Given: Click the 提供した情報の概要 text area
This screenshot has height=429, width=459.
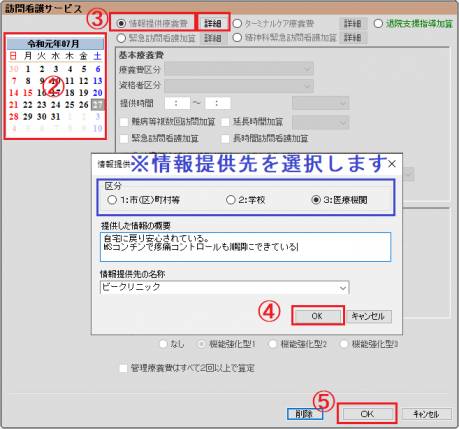Looking at the screenshot, I should click(x=245, y=247).
